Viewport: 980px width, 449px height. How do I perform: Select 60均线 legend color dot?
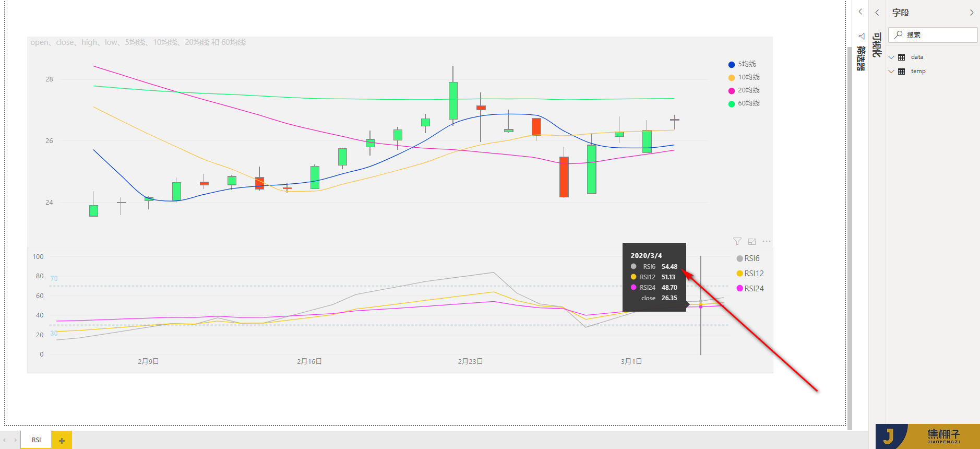[731, 103]
